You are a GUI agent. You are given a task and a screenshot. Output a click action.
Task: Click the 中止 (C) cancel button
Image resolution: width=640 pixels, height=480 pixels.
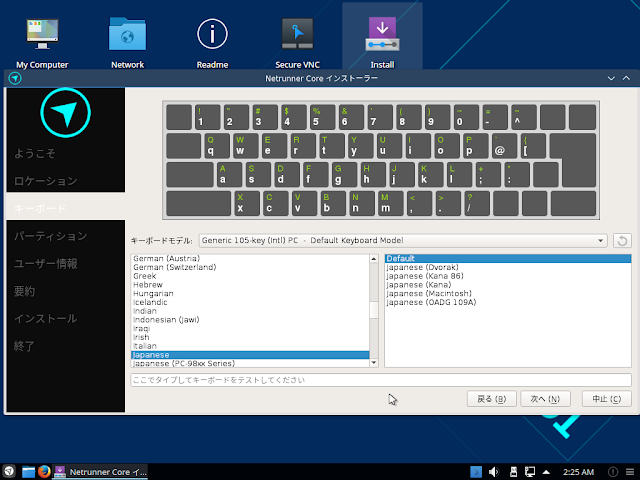607,399
